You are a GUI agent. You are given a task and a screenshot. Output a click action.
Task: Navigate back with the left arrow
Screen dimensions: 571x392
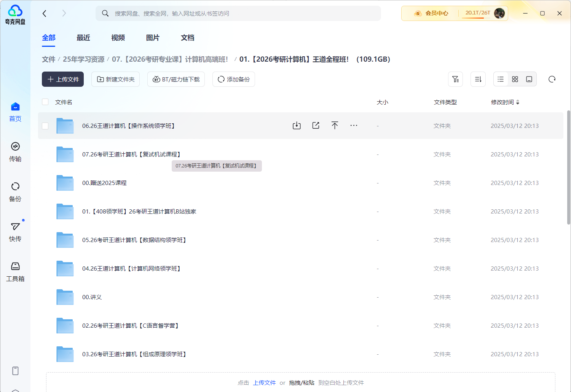click(x=45, y=13)
